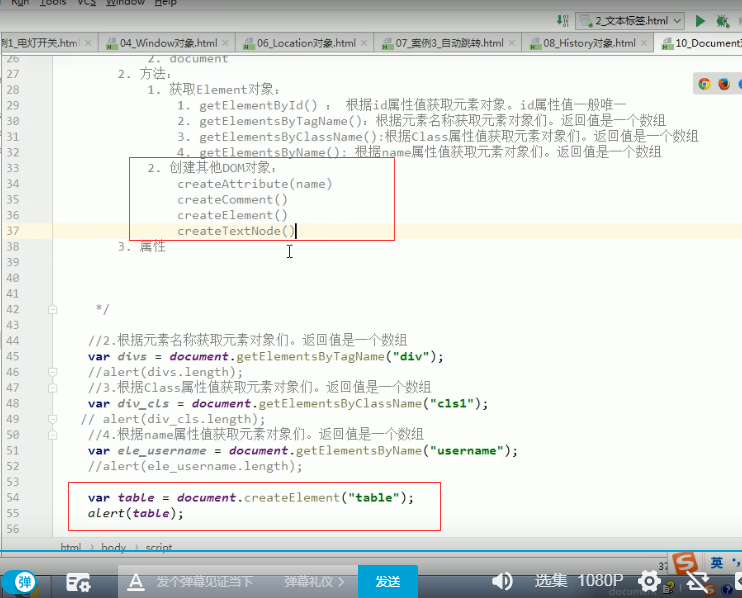Open the Run menu
This screenshot has height=598, width=742.
click(x=20, y=3)
